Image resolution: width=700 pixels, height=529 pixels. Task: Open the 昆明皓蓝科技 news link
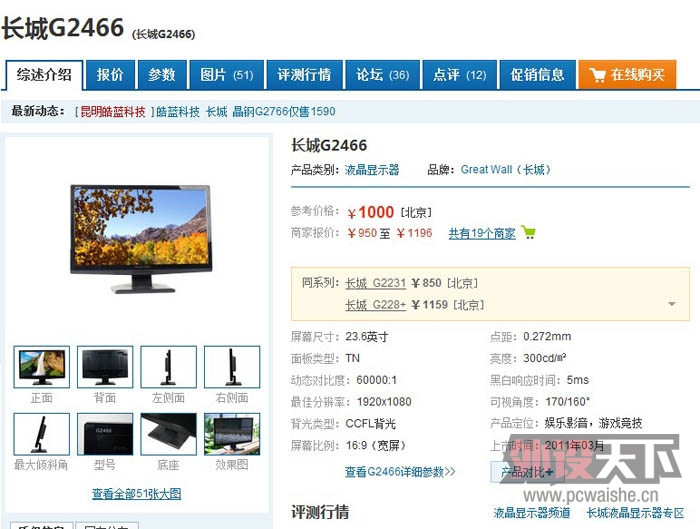tap(112, 112)
